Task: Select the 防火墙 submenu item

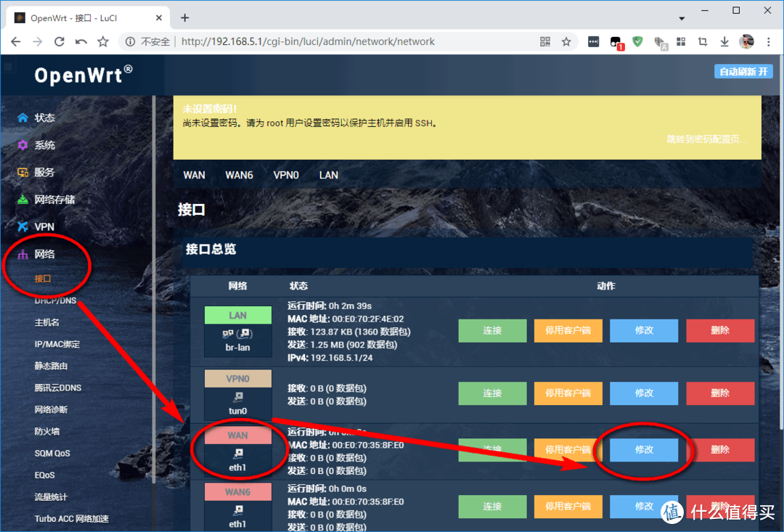Action: [x=46, y=432]
